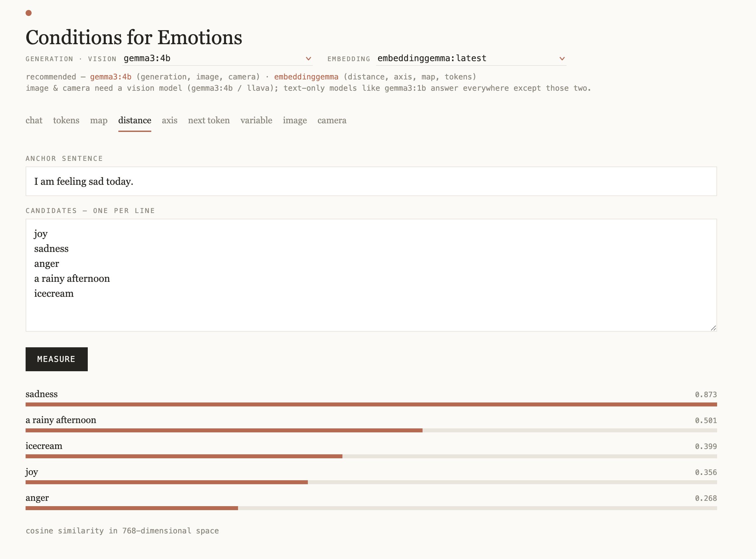Click the anger similarity bar
The width and height of the screenshot is (756, 559).
coord(371,508)
